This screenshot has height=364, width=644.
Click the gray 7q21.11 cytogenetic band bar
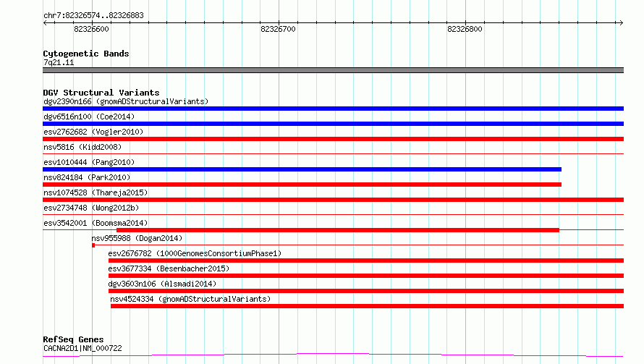(x=333, y=70)
